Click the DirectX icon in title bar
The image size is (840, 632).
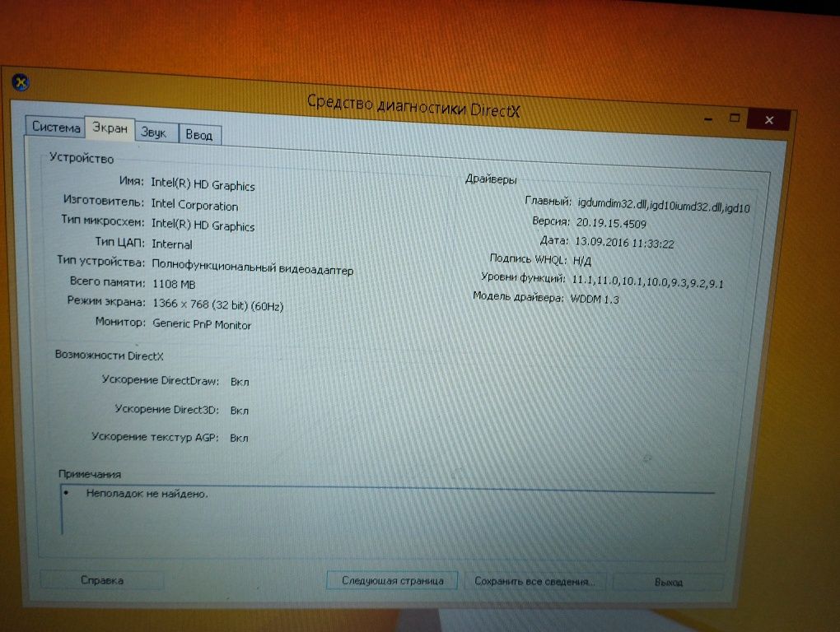[21, 82]
